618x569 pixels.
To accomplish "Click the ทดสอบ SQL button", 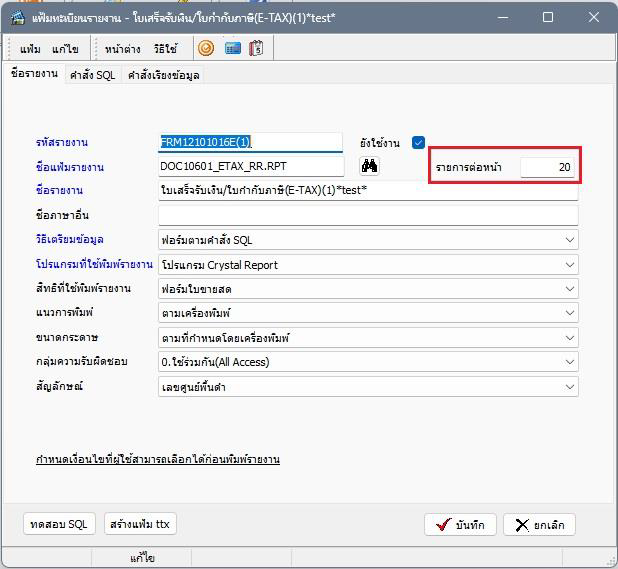I will tap(59, 524).
